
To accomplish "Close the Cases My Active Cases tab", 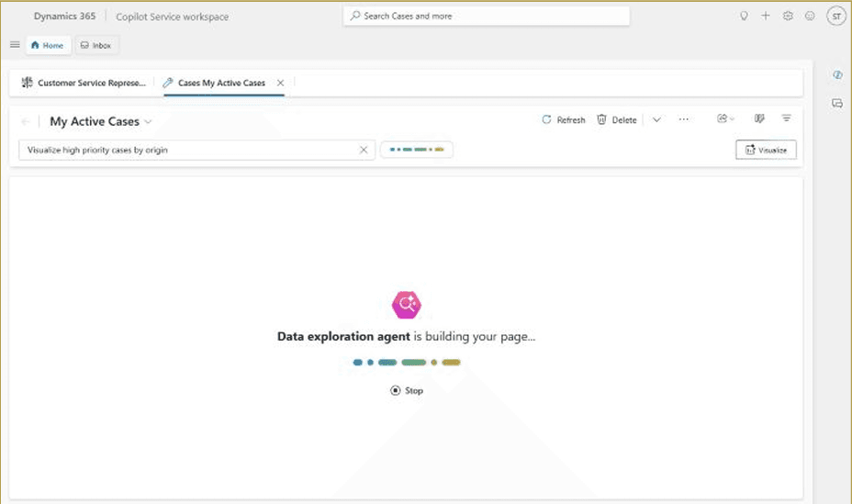I will coord(280,83).
